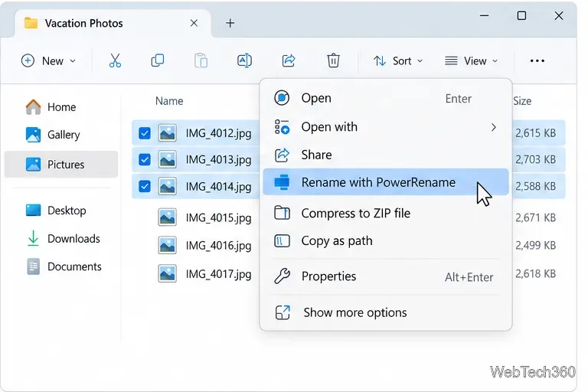Uncheck the IMG_4014.jpg checkbox
Screen dimensions: 588x392
[x=145, y=186]
